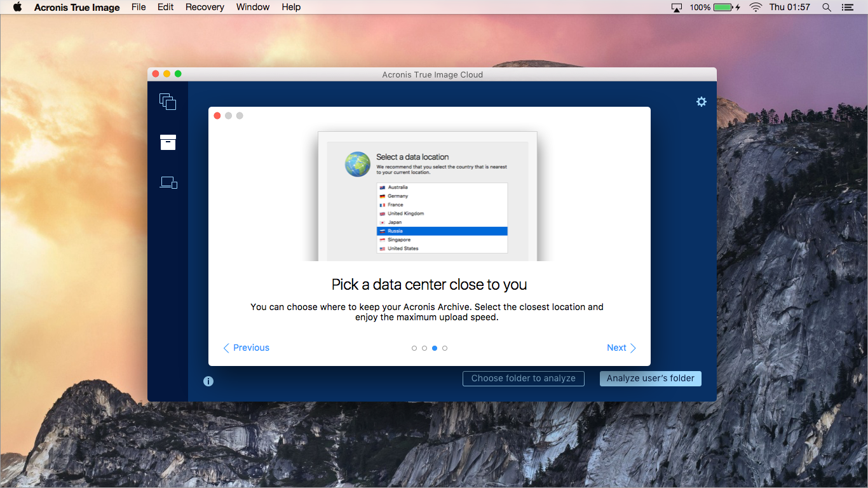Open the Help menu

click(x=291, y=7)
